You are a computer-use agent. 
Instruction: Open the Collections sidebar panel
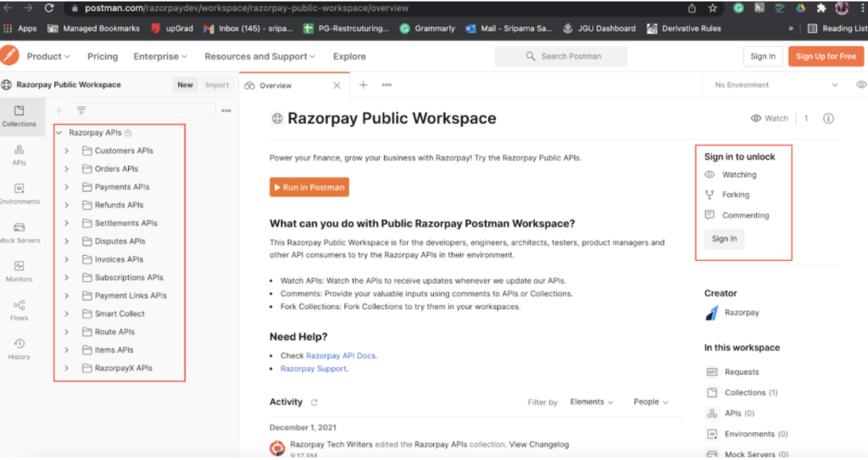(x=19, y=117)
